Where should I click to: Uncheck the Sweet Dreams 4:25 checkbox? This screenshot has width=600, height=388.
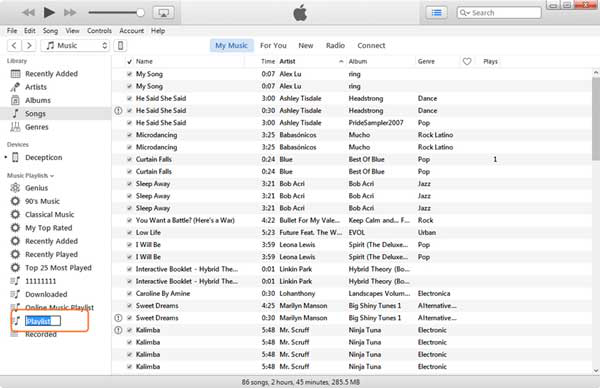pyautogui.click(x=130, y=306)
